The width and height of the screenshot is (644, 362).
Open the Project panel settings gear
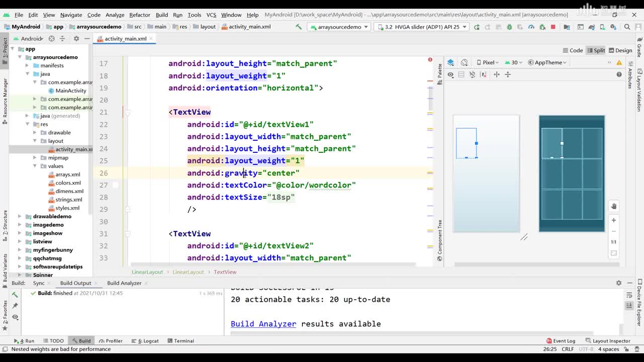click(76, 38)
